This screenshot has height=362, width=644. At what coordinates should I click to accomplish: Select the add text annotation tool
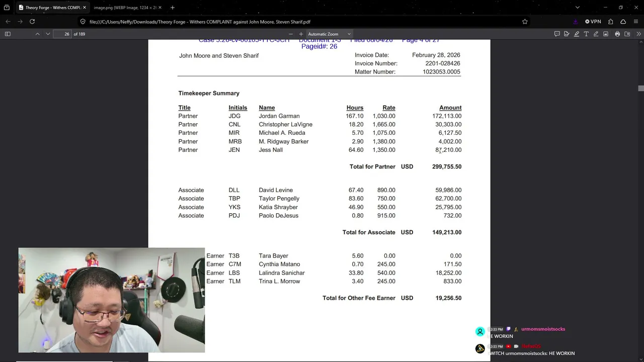coord(586,34)
